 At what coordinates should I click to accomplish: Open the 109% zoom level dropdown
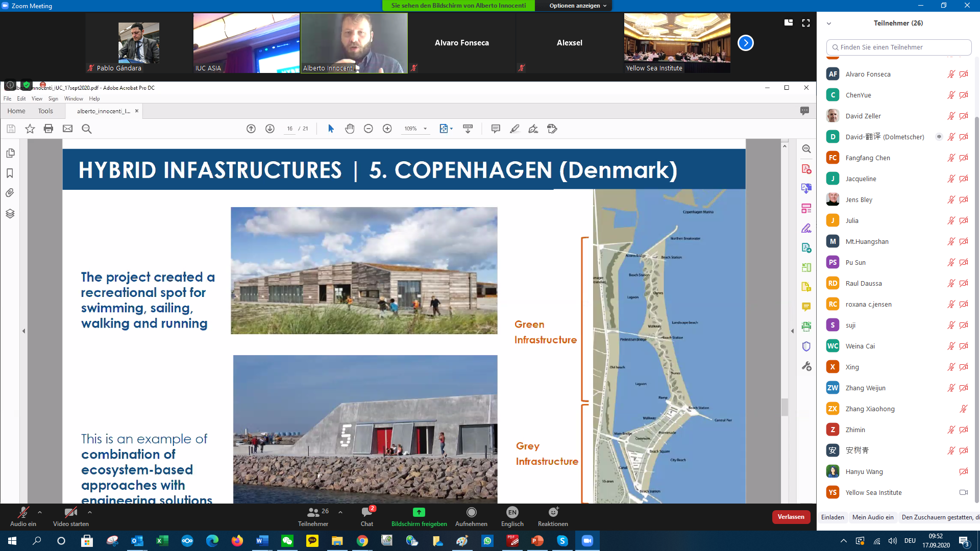[425, 129]
